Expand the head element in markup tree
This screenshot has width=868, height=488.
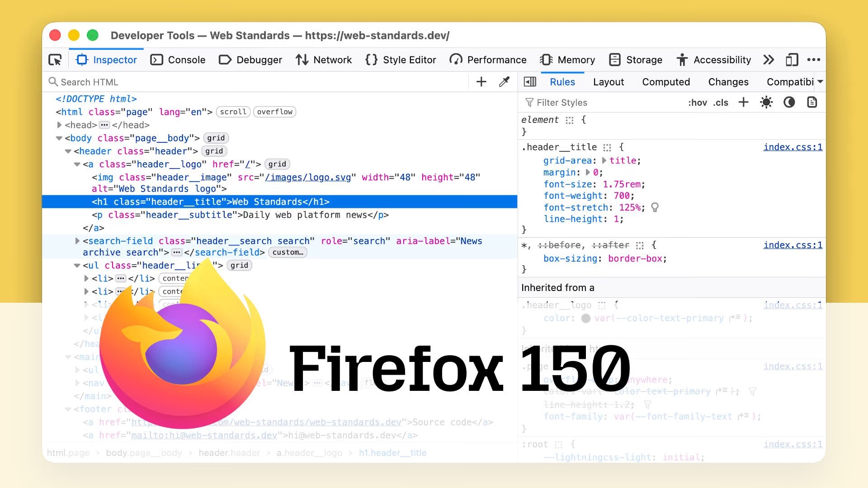[x=59, y=125]
